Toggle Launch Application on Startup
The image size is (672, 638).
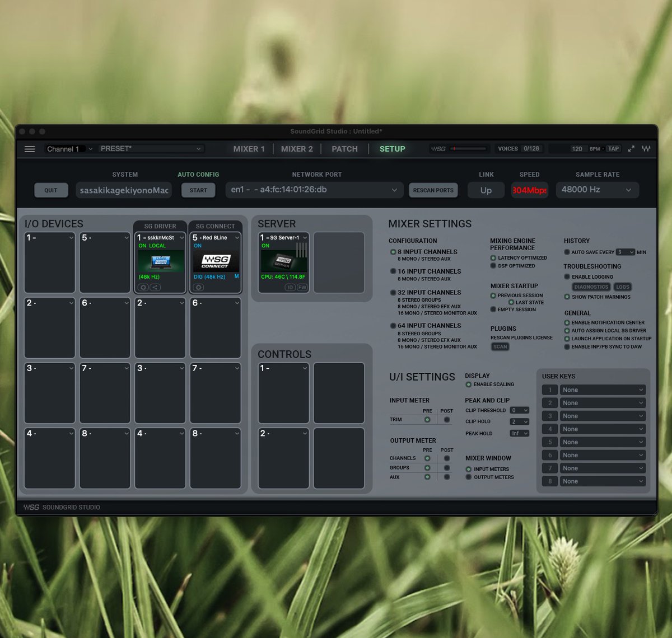coord(567,339)
